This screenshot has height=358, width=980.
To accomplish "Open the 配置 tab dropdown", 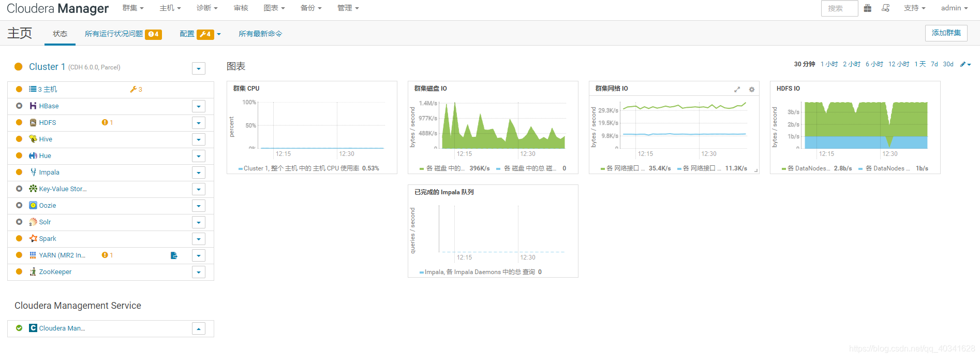I will [200, 34].
